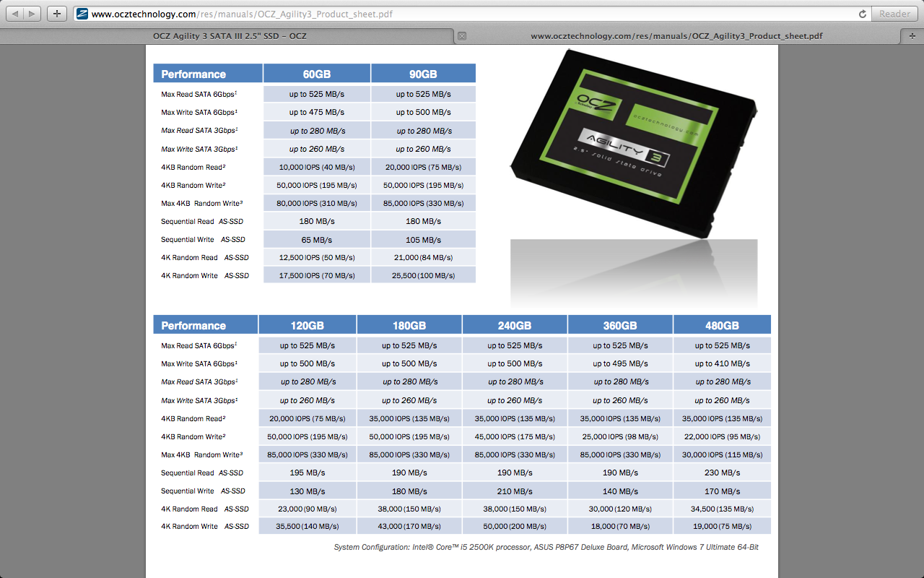Select '17,500 IOPS (70 MB/s)' cell
The width and height of the screenshot is (924, 578).
point(317,275)
